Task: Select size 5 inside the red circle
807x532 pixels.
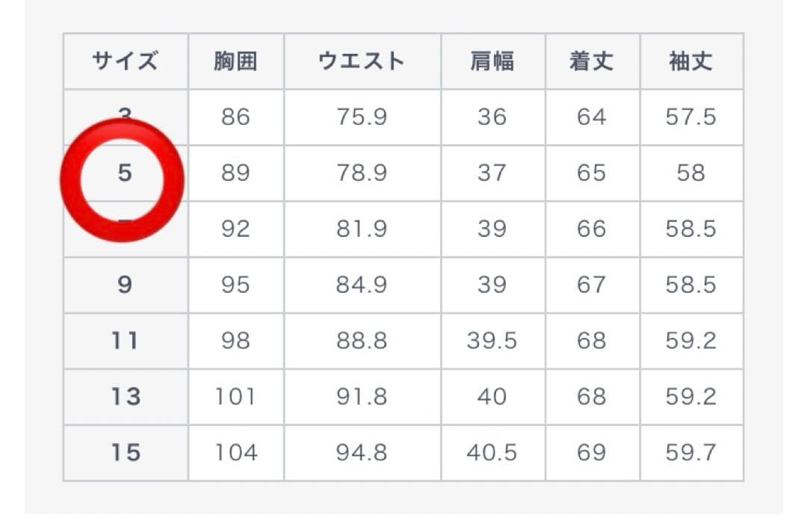Action: pos(124,173)
